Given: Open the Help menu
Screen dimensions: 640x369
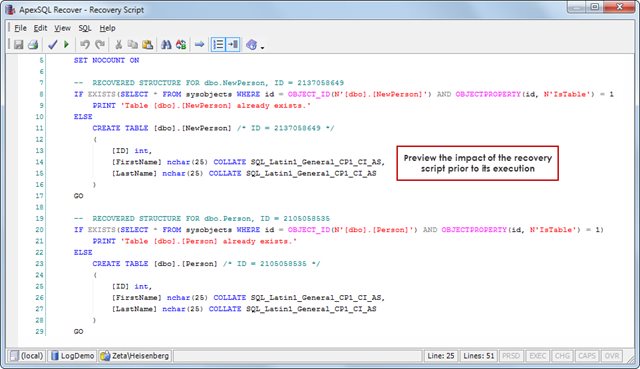Looking at the screenshot, I should click(107, 28).
